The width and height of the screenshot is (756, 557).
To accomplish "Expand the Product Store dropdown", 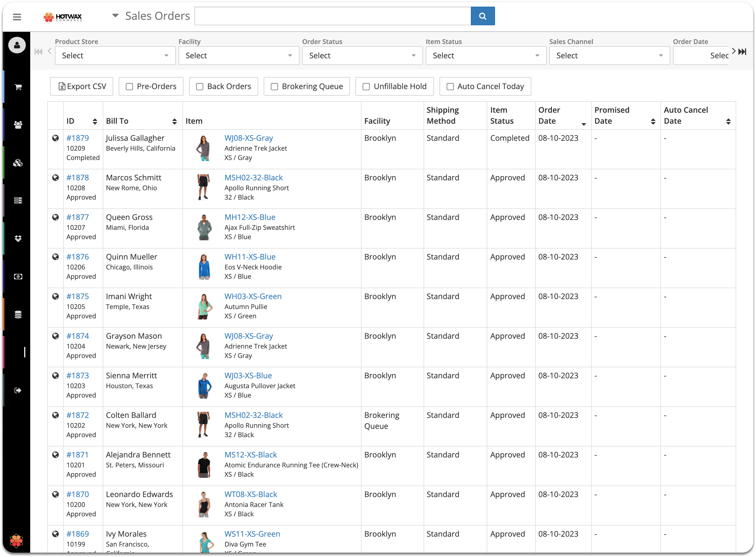I will (x=115, y=56).
